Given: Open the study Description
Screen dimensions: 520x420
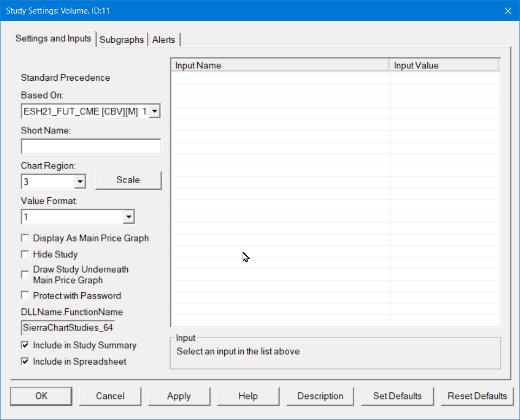Looking at the screenshot, I should pyautogui.click(x=320, y=396).
